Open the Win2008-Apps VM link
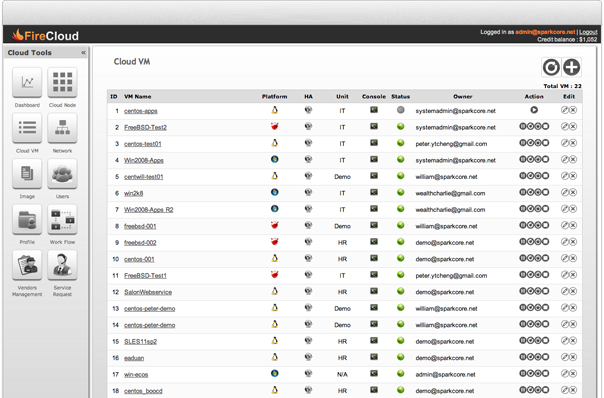This screenshot has height=398, width=604. tap(144, 160)
